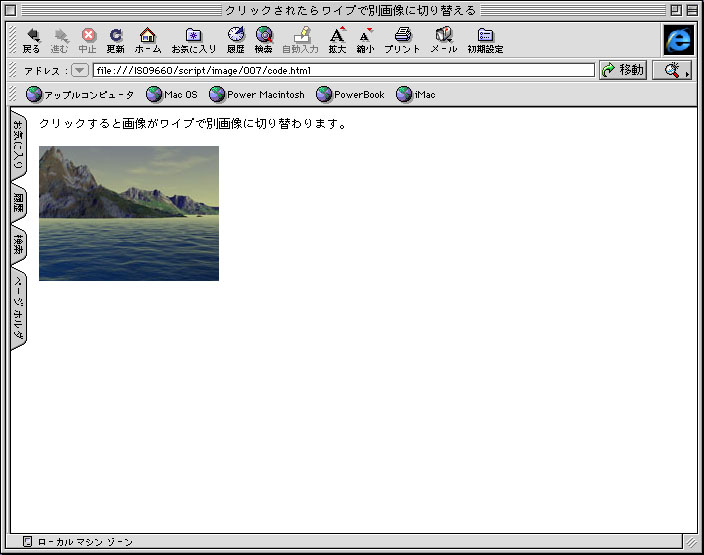This screenshot has height=555, width=704.
Task: Click the address bar URL field
Action: [x=343, y=70]
